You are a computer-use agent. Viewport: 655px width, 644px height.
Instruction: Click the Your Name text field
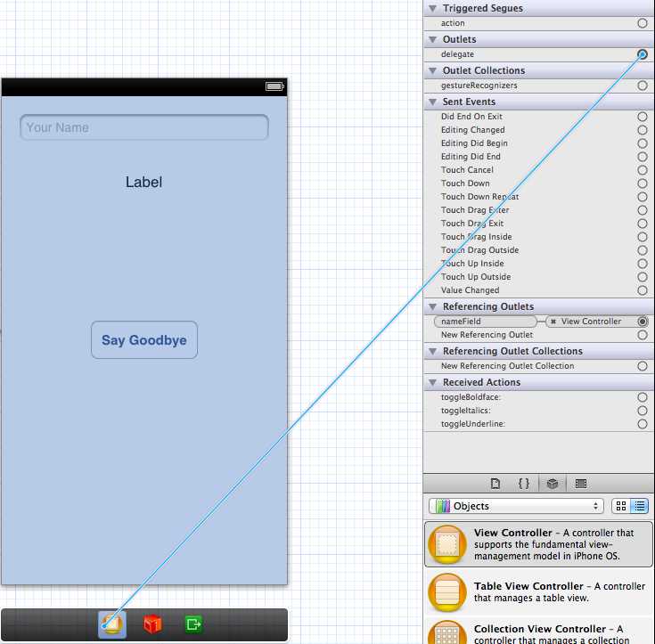click(144, 127)
